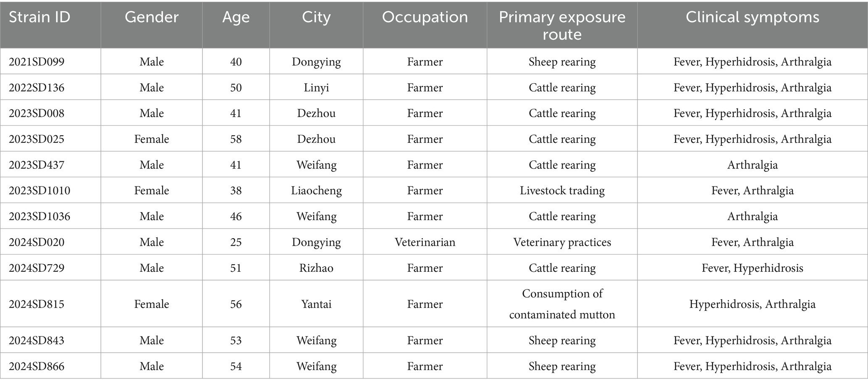Click the Primary exposure route header

562,25
